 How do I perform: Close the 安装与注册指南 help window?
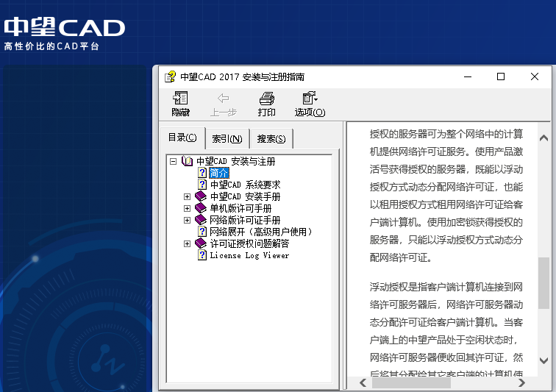[535, 76]
